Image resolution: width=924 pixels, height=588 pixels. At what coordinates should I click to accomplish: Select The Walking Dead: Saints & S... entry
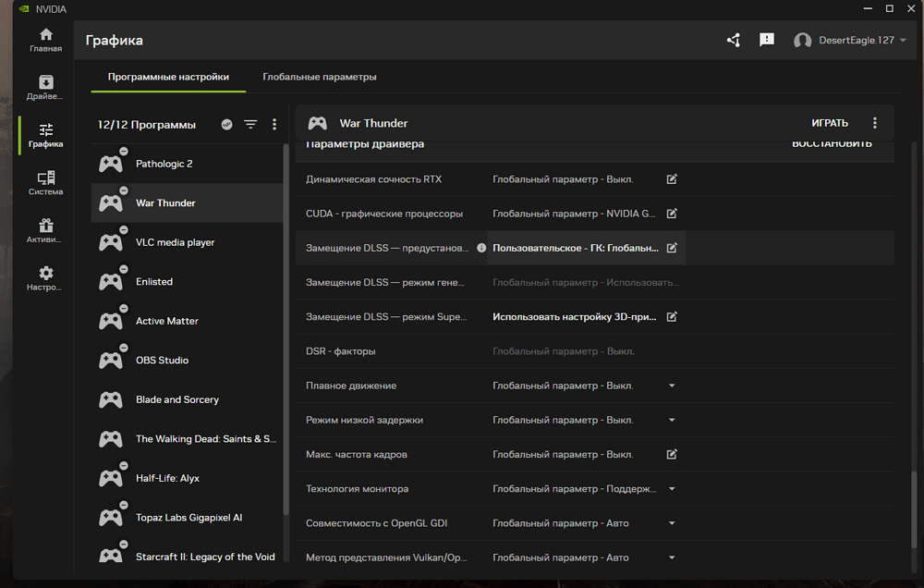point(188,439)
